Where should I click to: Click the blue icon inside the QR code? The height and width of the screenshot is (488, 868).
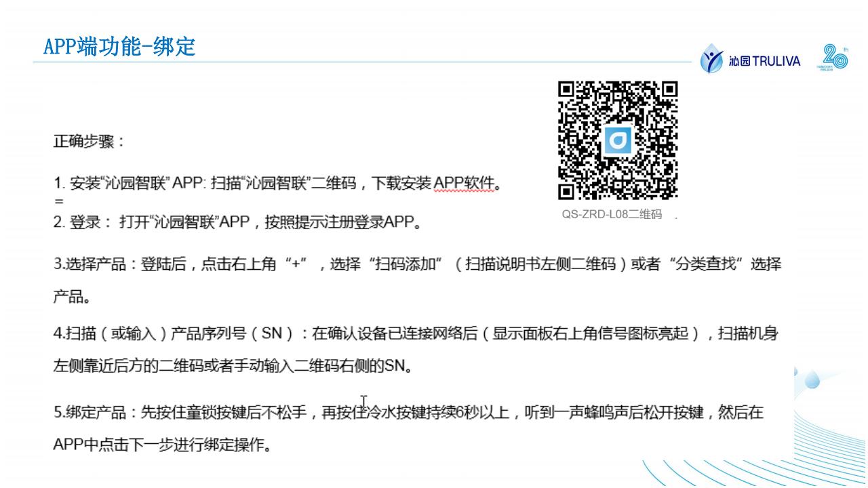tap(618, 140)
